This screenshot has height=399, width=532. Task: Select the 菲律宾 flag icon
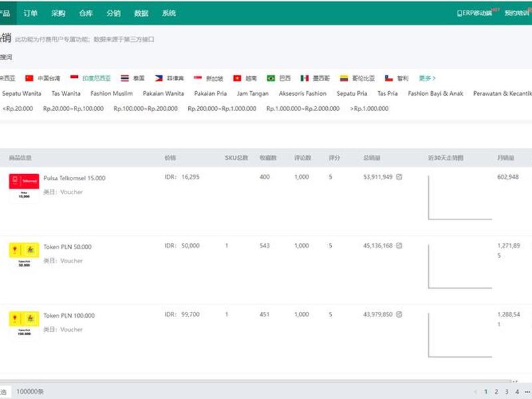point(158,78)
